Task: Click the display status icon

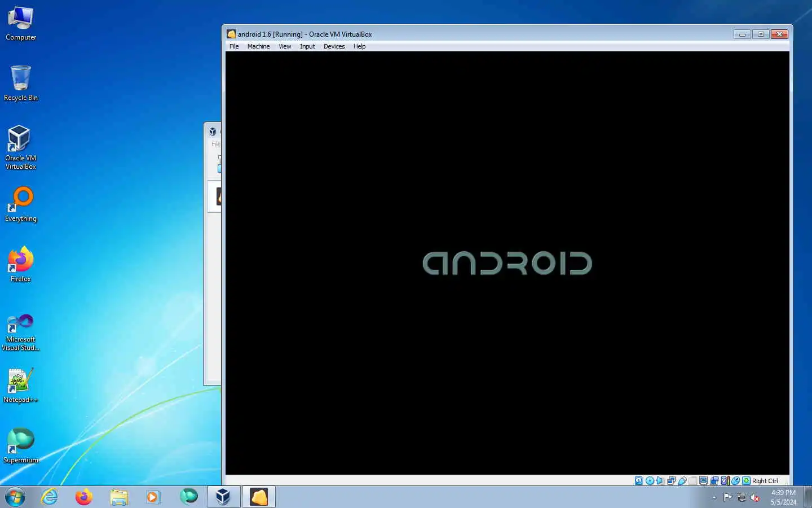Action: click(703, 481)
